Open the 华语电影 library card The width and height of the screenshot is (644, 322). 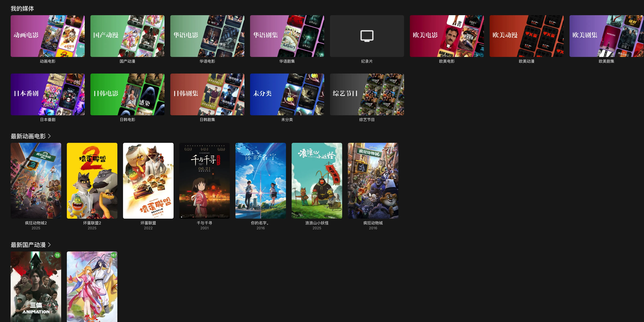click(x=207, y=36)
